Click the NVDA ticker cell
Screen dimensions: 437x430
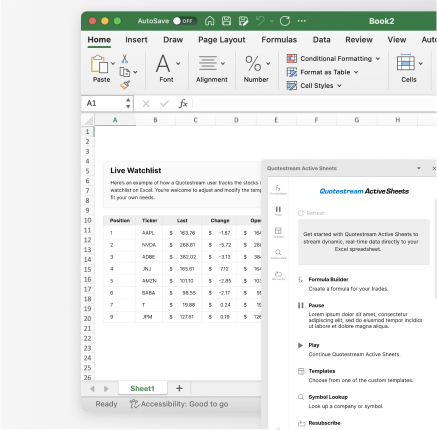pyautogui.click(x=149, y=245)
